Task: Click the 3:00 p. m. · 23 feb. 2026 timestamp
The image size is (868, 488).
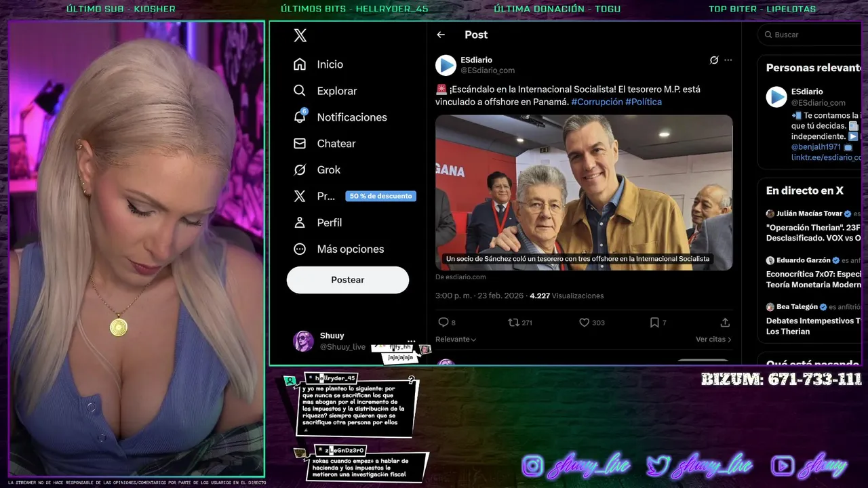Action: click(x=479, y=296)
